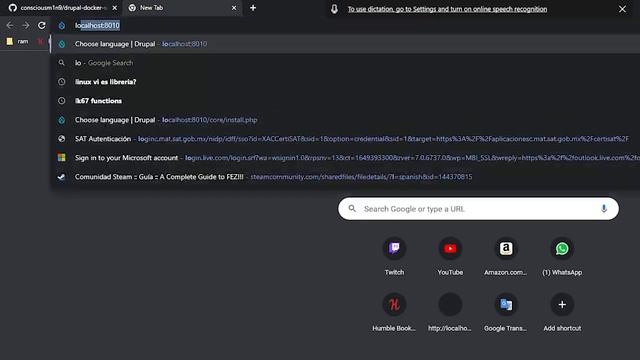Click the dictation microphone icon in banner
The image size is (640, 360).
coord(334,9)
